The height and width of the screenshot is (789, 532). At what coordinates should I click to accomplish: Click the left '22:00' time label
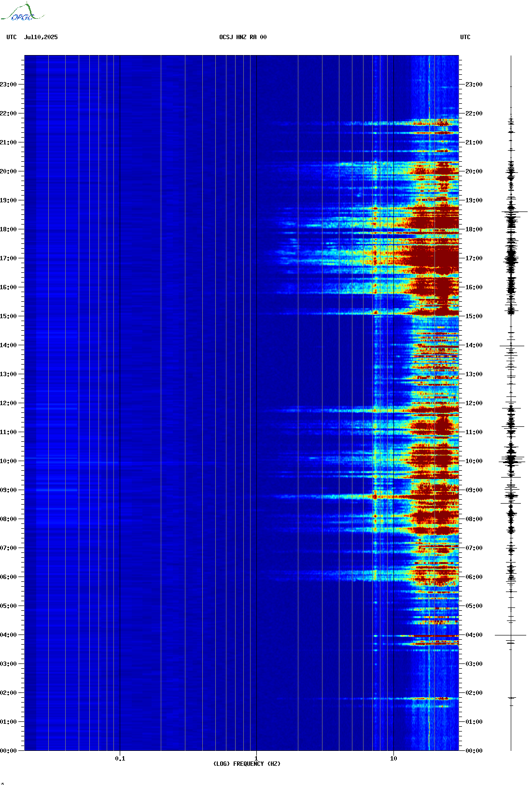coord(8,113)
